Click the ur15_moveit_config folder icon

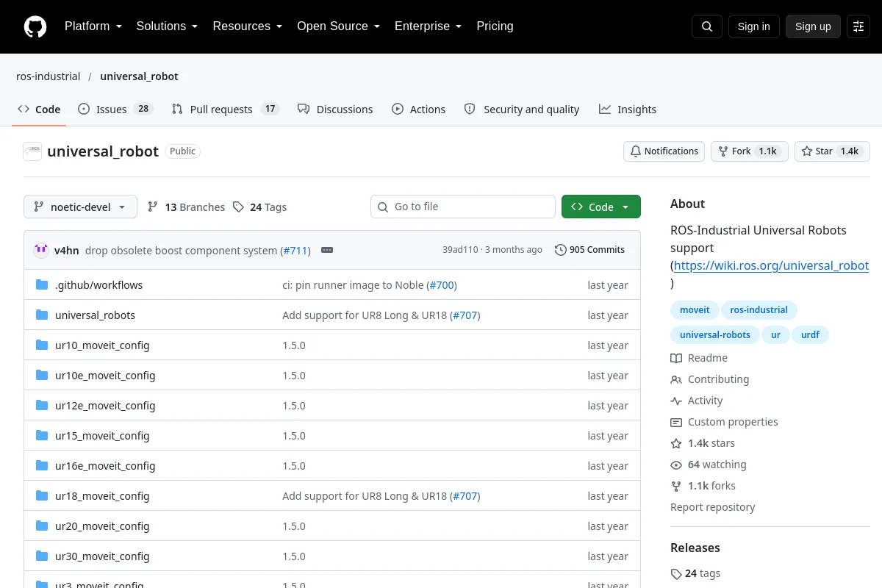[42, 436]
